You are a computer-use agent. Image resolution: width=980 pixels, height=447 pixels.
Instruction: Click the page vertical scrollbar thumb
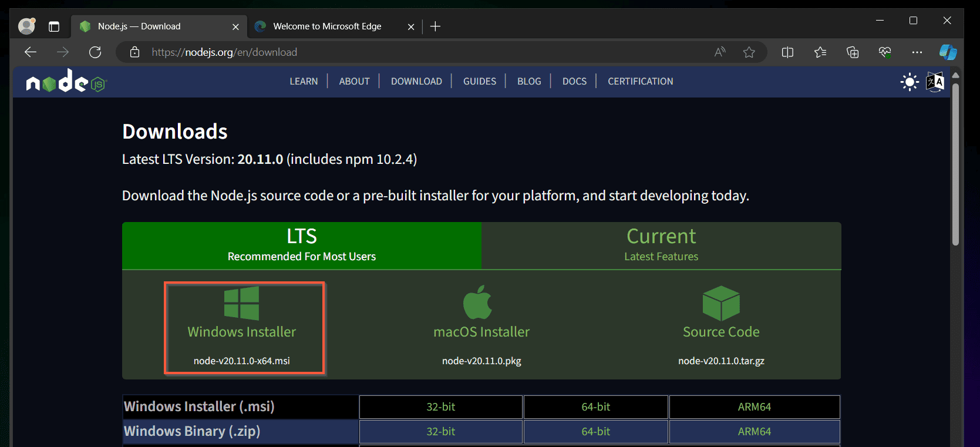955,164
